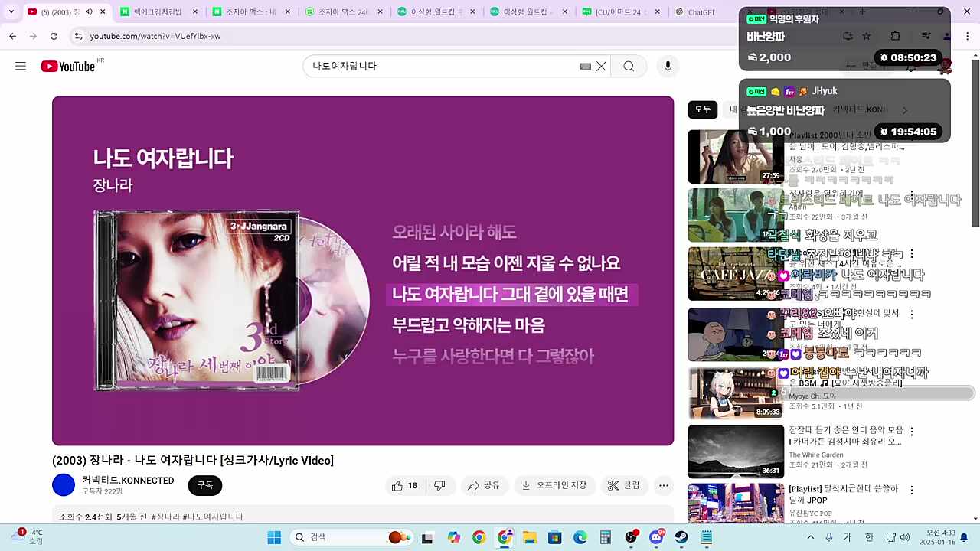Open Microsoft Store from the taskbar

coord(555,537)
